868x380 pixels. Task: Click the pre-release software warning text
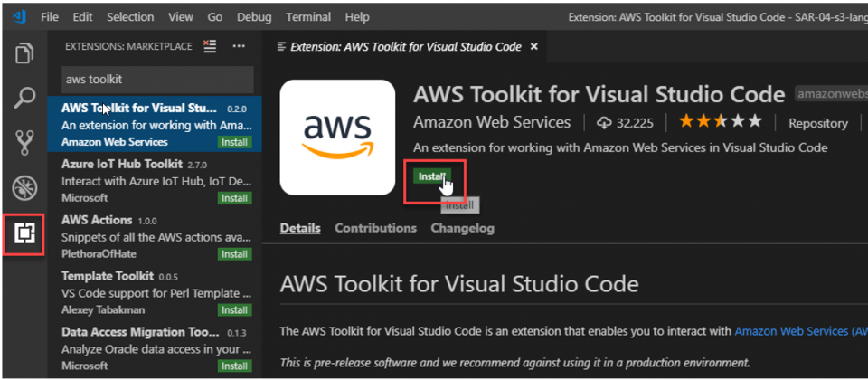click(514, 363)
